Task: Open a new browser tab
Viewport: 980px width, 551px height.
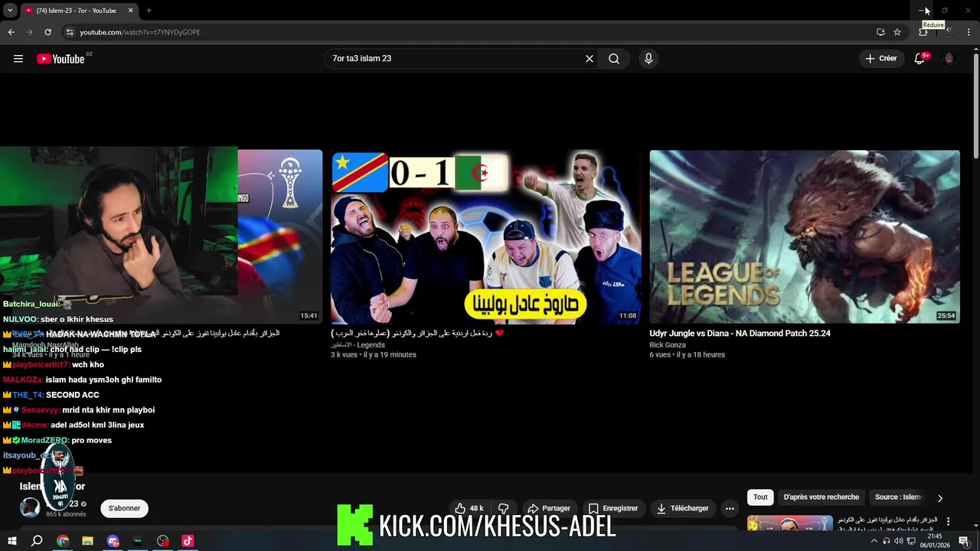Action: pos(149,11)
